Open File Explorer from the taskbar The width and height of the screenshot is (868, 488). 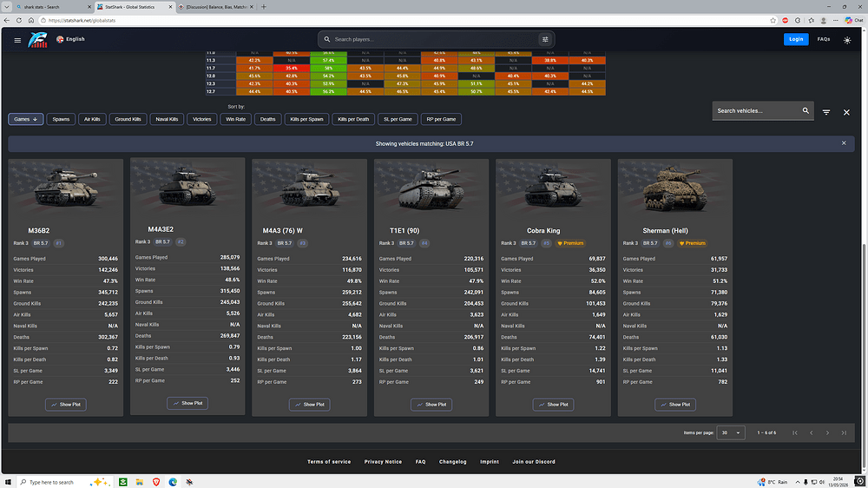point(140,482)
